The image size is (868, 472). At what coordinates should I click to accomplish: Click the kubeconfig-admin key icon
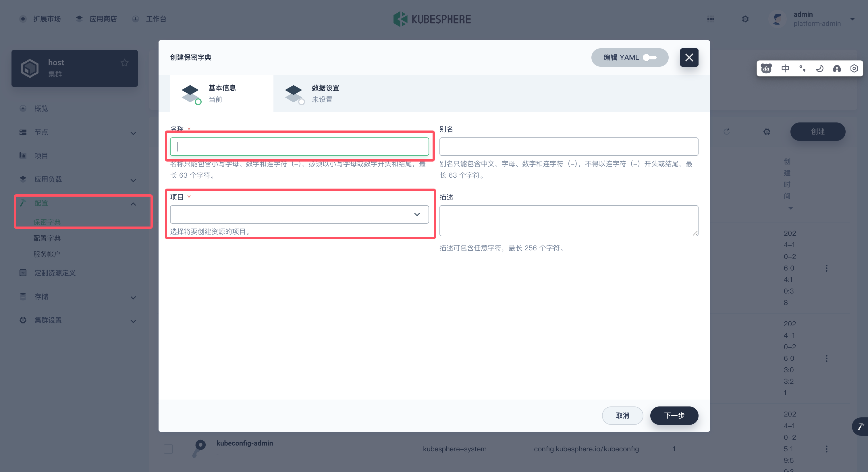(199, 448)
